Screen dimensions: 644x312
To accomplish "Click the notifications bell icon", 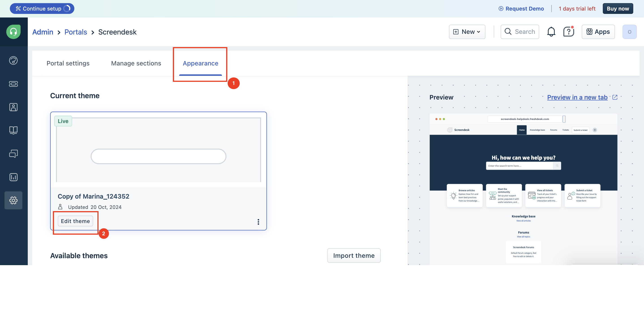I will (551, 32).
